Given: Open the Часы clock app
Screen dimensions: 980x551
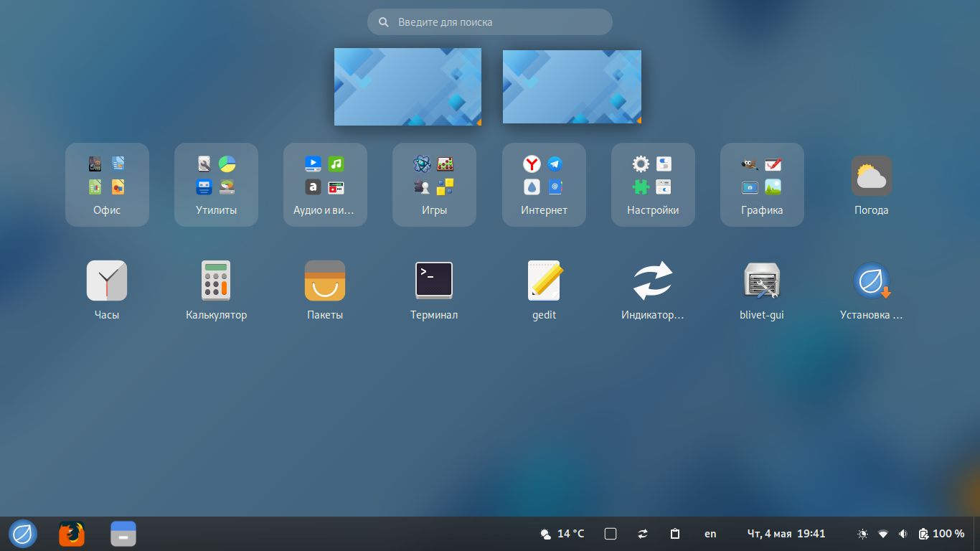Looking at the screenshot, I should (107, 281).
